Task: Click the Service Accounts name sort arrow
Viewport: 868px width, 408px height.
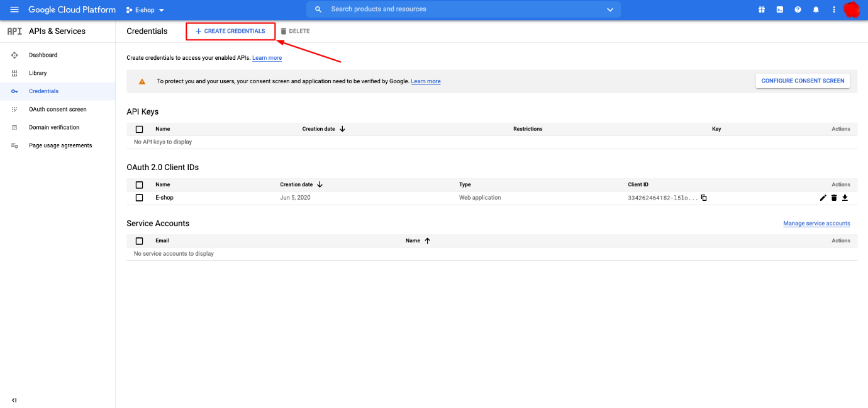Action: coord(427,241)
